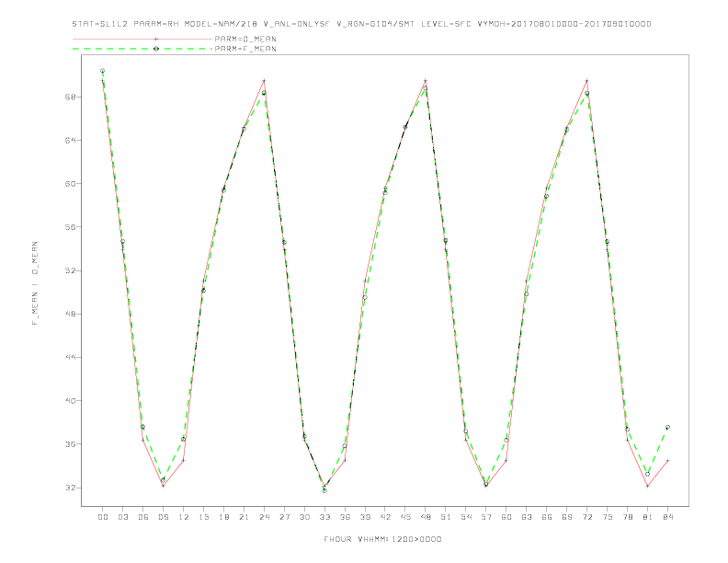The image size is (728, 563).
Task: Click the x-axis forecast hour label 63
Action: coord(527,517)
